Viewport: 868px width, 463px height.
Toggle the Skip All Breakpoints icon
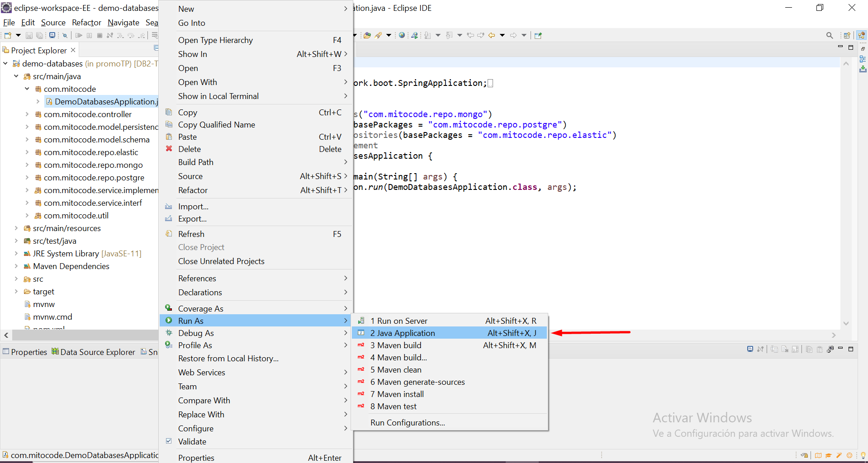tap(65, 35)
